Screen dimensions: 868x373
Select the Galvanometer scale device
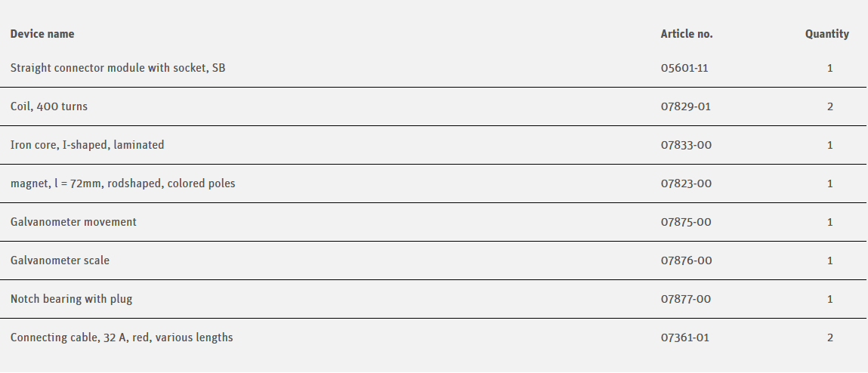pos(60,260)
